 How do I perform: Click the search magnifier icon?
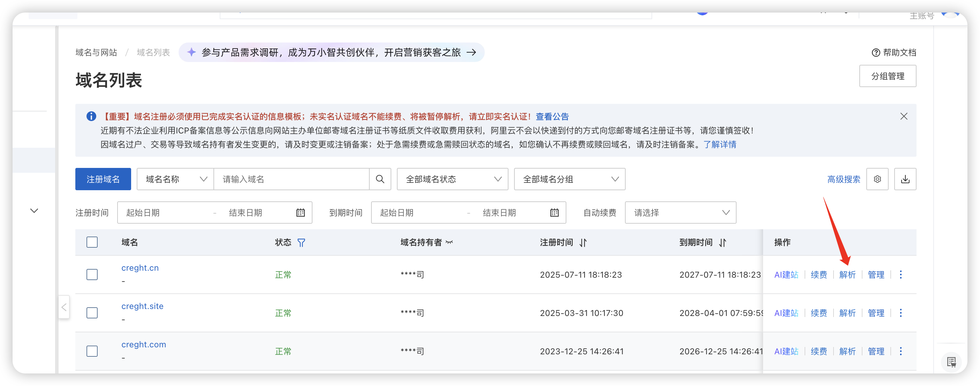click(x=380, y=179)
